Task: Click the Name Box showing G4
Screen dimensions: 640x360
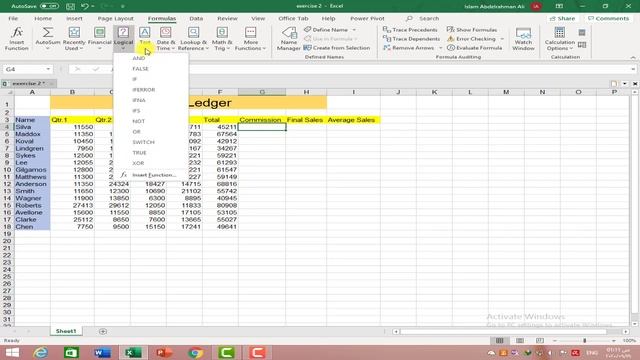Action: 24,69
